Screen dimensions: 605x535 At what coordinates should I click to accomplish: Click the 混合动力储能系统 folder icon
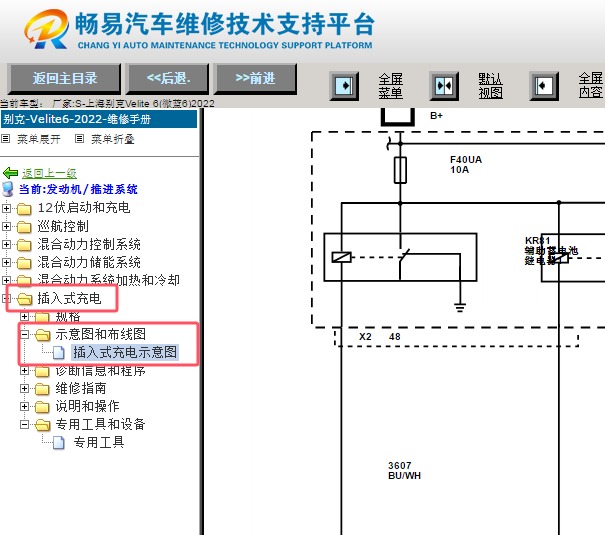pyautogui.click(x=24, y=263)
